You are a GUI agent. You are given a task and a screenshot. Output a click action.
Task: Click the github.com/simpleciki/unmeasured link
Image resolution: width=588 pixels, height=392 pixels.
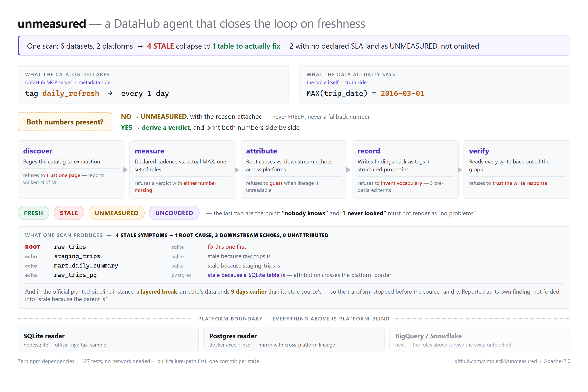[x=495, y=361]
